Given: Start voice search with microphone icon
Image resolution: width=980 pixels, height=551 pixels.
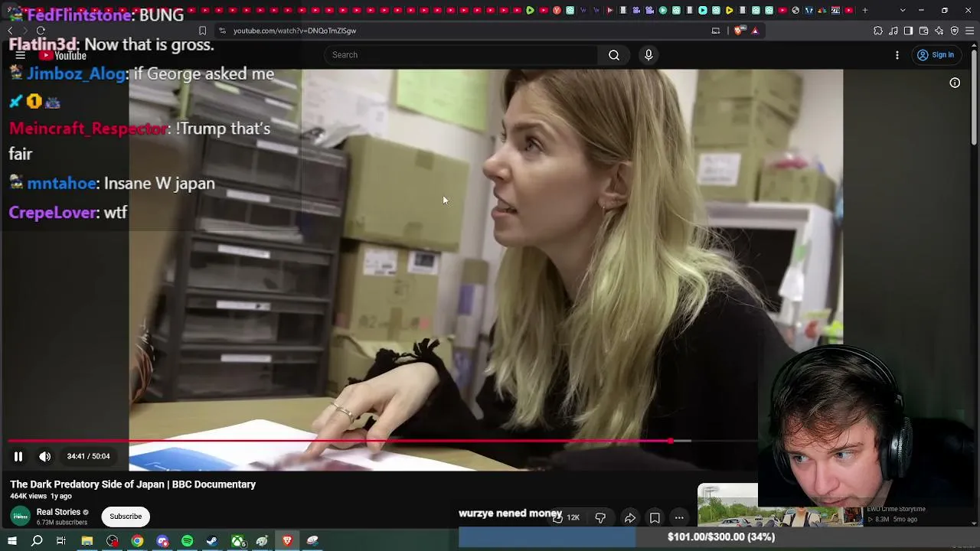Looking at the screenshot, I should point(648,55).
